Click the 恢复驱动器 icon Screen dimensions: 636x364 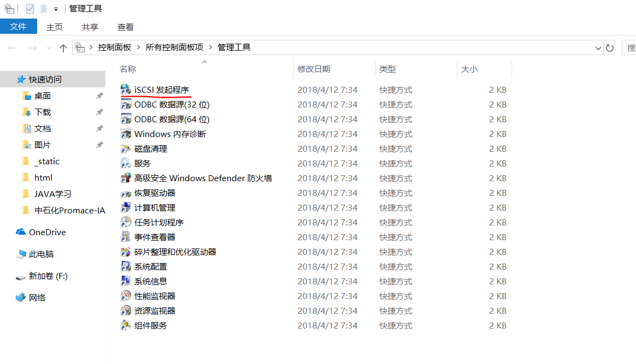pyautogui.click(x=126, y=193)
